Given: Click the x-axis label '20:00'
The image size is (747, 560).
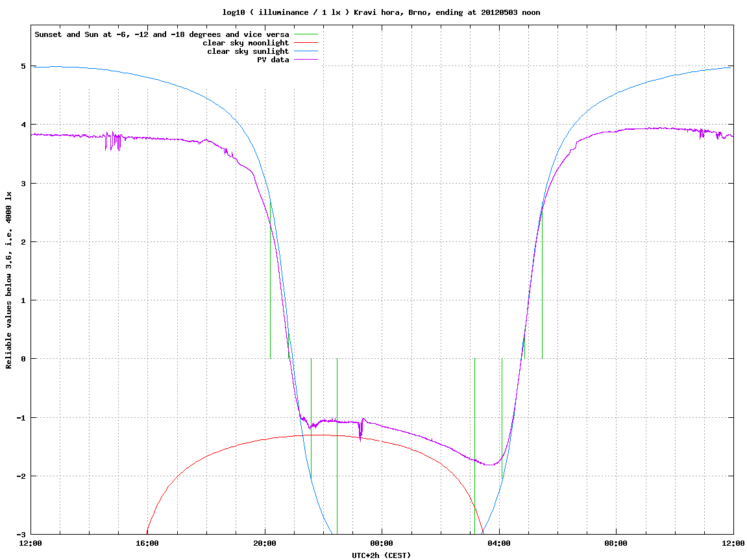Looking at the screenshot, I should [265, 543].
